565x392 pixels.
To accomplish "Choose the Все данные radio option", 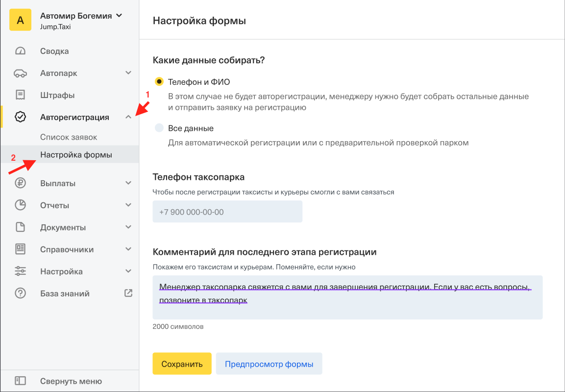I will [159, 128].
